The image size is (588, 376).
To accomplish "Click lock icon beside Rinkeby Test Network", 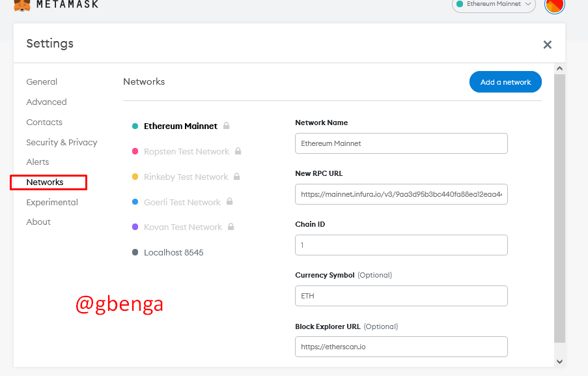I will pyautogui.click(x=237, y=177).
